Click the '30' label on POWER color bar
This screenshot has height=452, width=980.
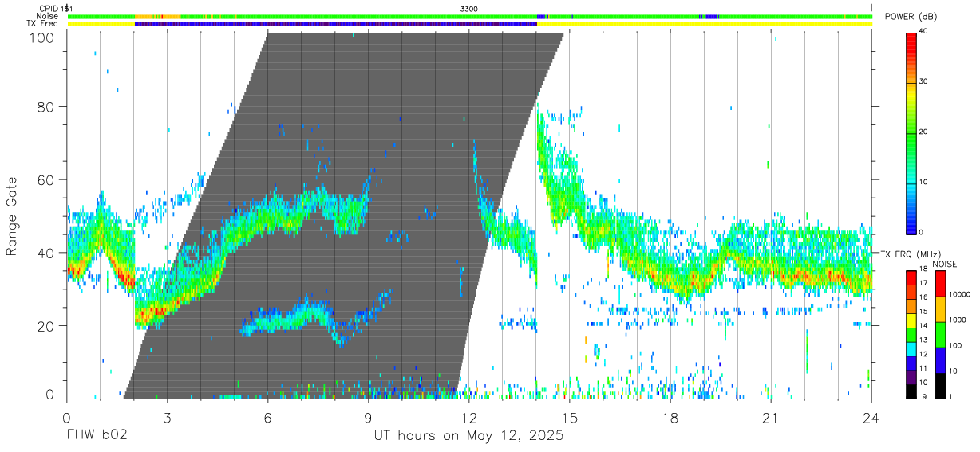[924, 82]
